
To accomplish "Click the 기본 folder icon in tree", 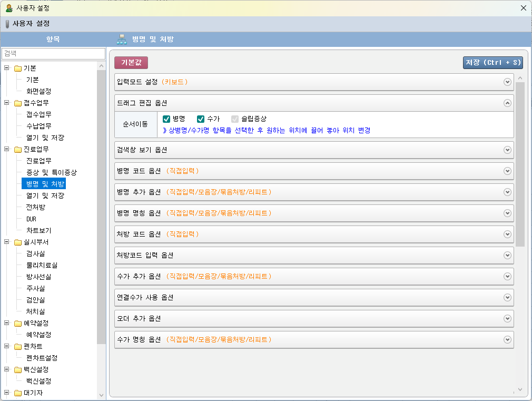I will coord(18,68).
